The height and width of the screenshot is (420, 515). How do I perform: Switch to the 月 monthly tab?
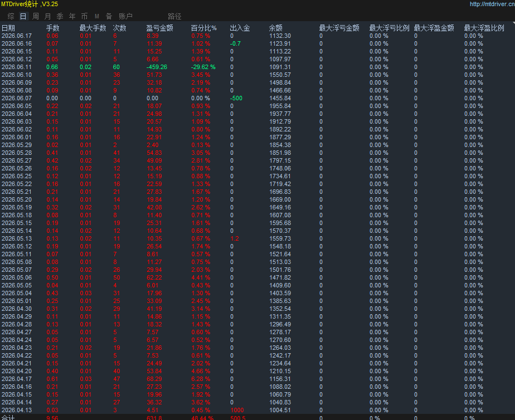[47, 16]
